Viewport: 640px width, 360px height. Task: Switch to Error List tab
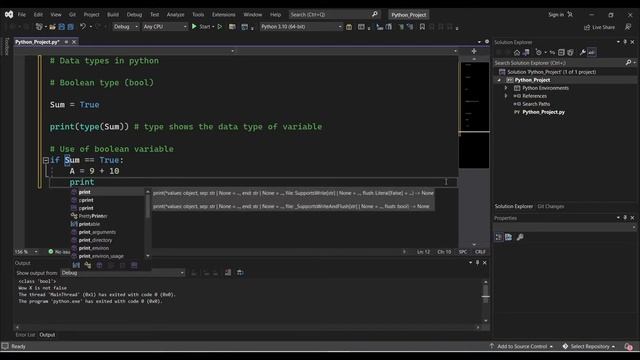click(25, 335)
